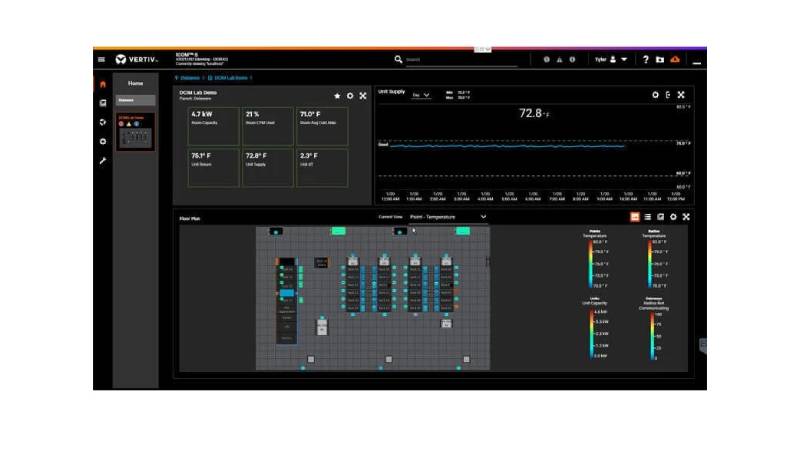Viewport: 800px width, 450px height.
Task: Select the blue highlighted unit on floor plan
Action: point(287,293)
